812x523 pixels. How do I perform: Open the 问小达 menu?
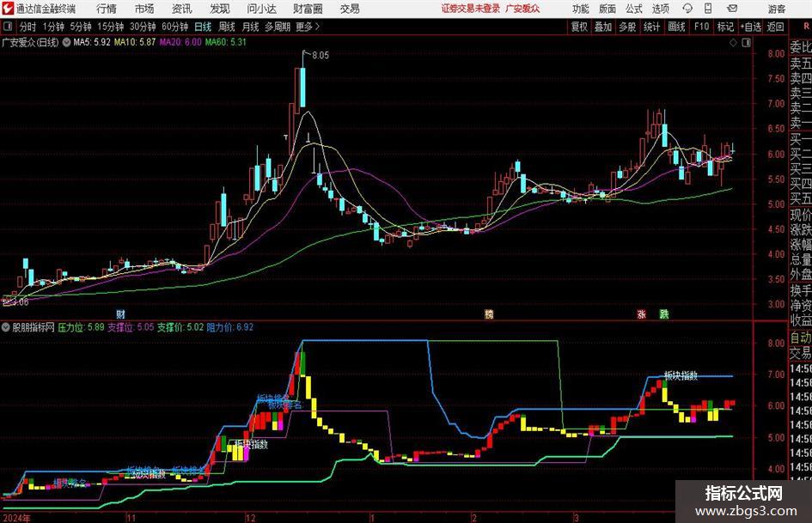click(x=261, y=9)
